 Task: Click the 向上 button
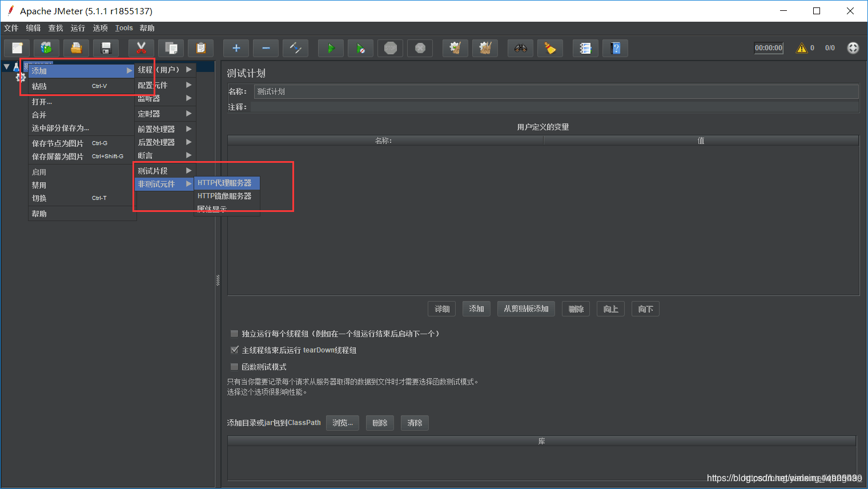(610, 309)
